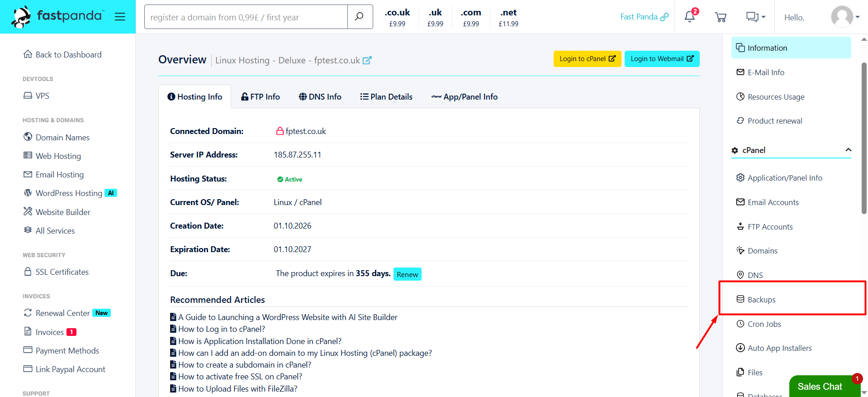Image resolution: width=868 pixels, height=397 pixels.
Task: Open Backups in the cPanel menu
Action: (756, 300)
